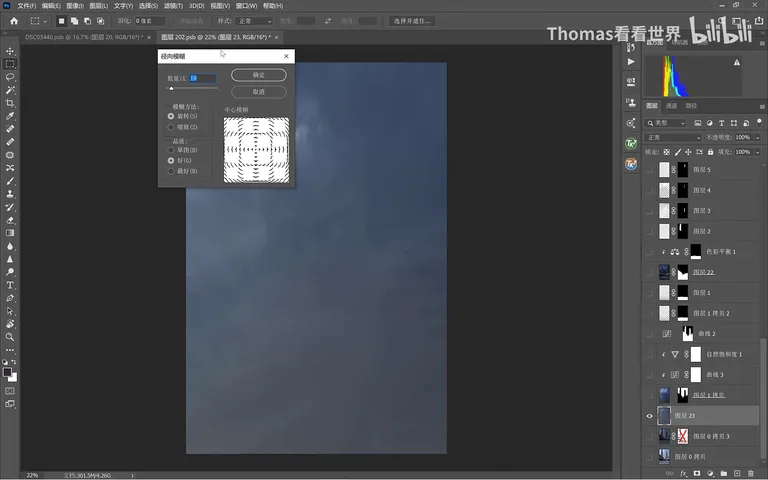Image resolution: width=768 pixels, height=480 pixels.
Task: Close the 径向模糊 dialog
Action: tap(287, 56)
